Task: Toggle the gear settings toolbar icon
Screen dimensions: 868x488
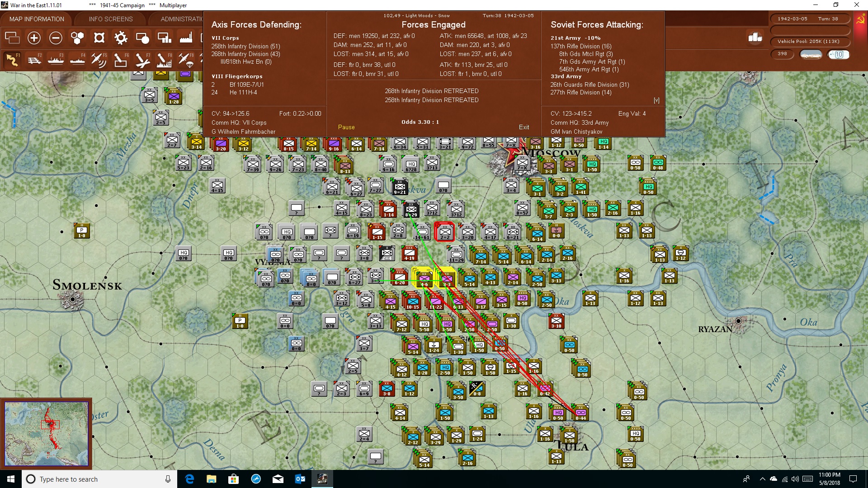Action: pos(121,38)
